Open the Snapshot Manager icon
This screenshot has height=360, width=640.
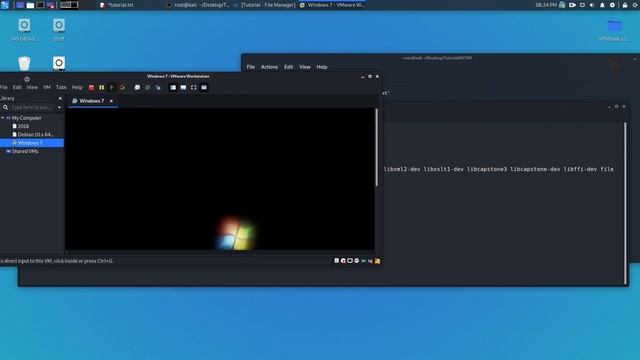coord(158,87)
